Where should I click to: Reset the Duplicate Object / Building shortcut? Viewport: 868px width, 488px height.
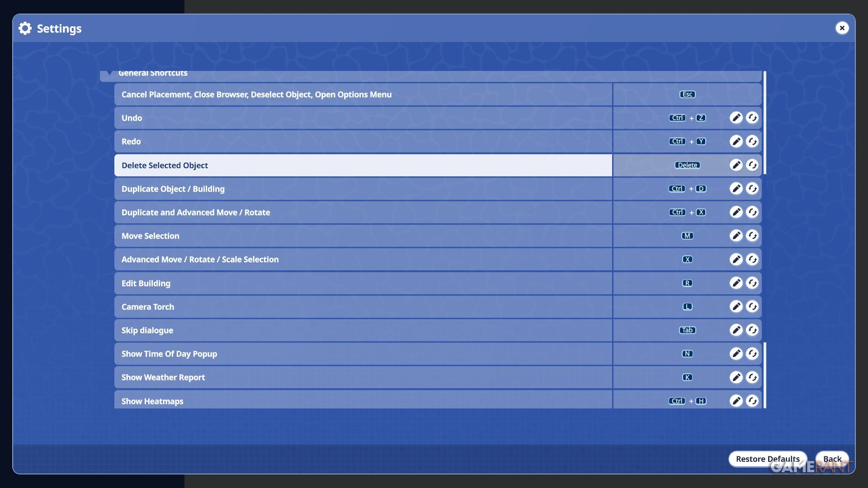[x=752, y=188]
